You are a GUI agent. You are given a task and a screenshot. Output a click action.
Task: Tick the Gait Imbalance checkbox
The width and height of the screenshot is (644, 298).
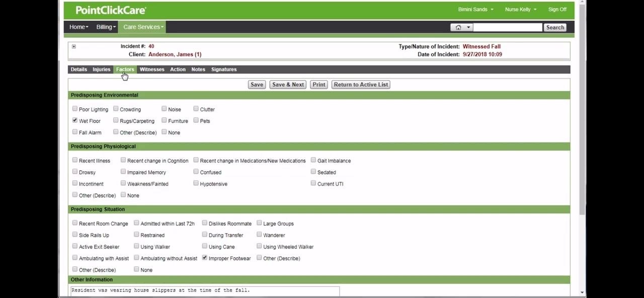coord(313,160)
